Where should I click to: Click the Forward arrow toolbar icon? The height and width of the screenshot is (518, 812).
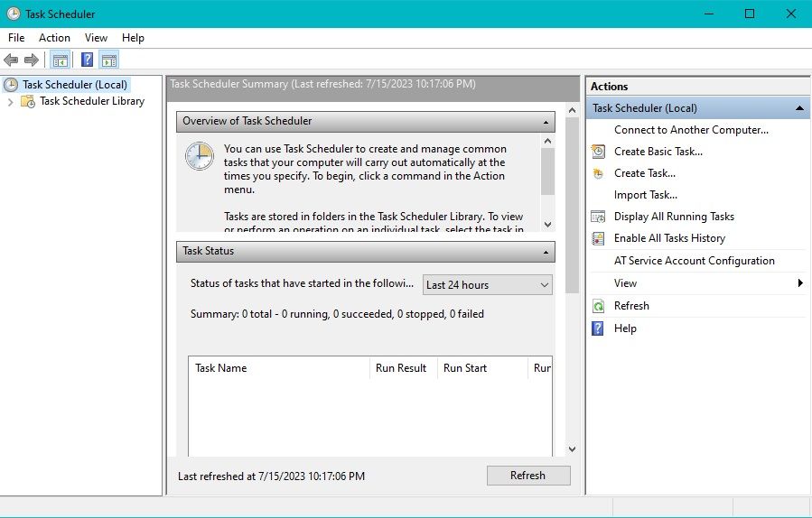pyautogui.click(x=32, y=60)
